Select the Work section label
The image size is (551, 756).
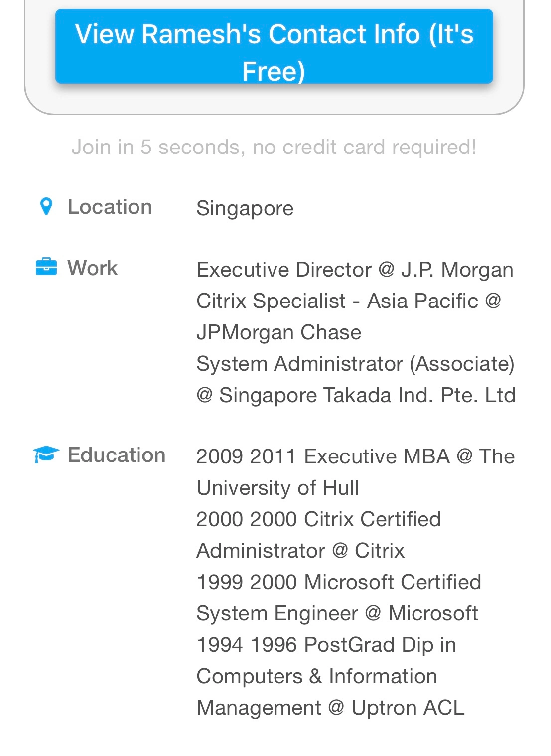(x=93, y=268)
